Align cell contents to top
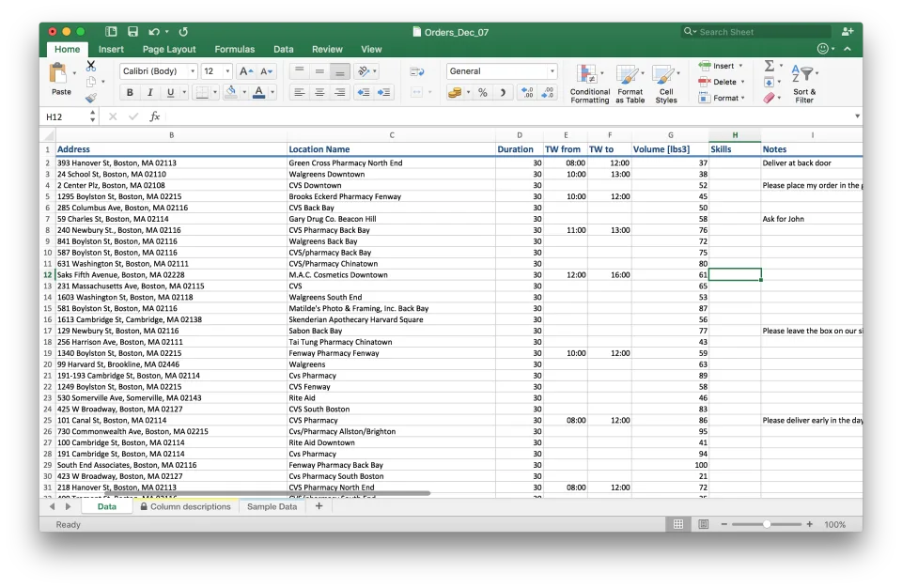Image resolution: width=902 pixels, height=588 pixels. [299, 71]
